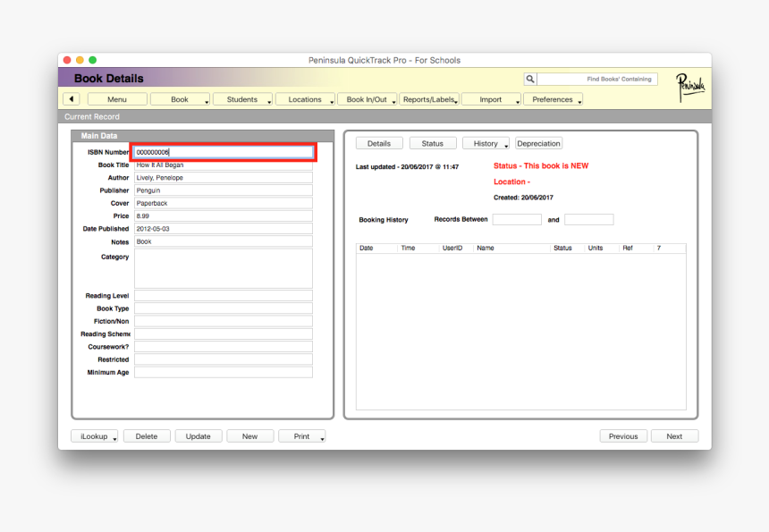Viewport: 769px width, 532px height.
Task: Click the first Records Between date field
Action: [x=517, y=219]
